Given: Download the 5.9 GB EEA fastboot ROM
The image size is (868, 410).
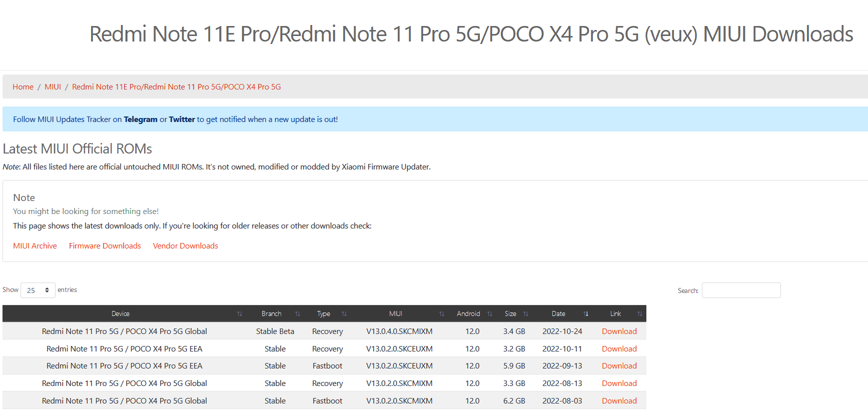Looking at the screenshot, I should click(x=619, y=366).
